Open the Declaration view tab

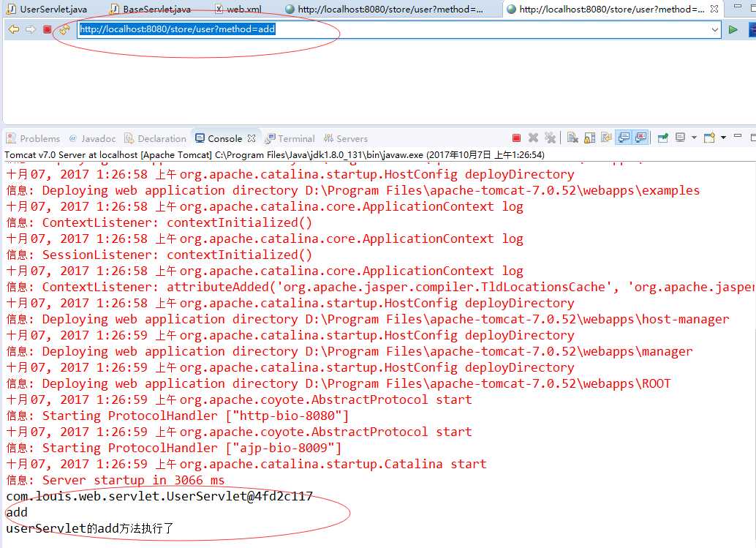(x=155, y=138)
